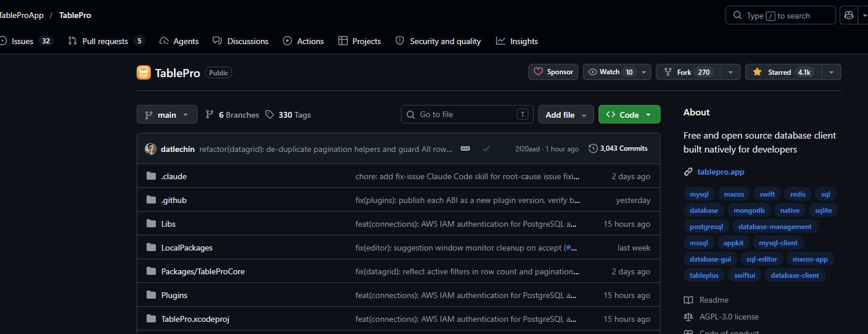Viewport: 868px width, 334px height.
Task: Open the LocalPackages folder
Action: coord(187,248)
